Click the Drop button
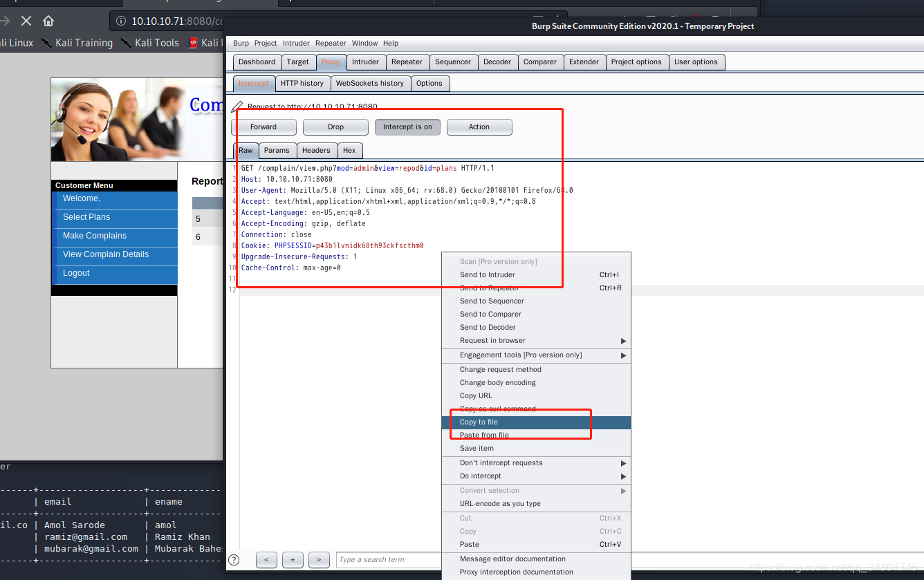The width and height of the screenshot is (924, 580). coord(335,127)
